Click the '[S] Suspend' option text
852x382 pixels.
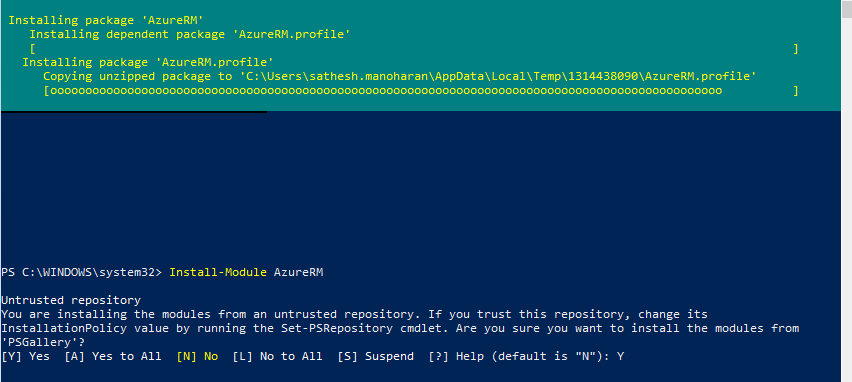pos(375,356)
